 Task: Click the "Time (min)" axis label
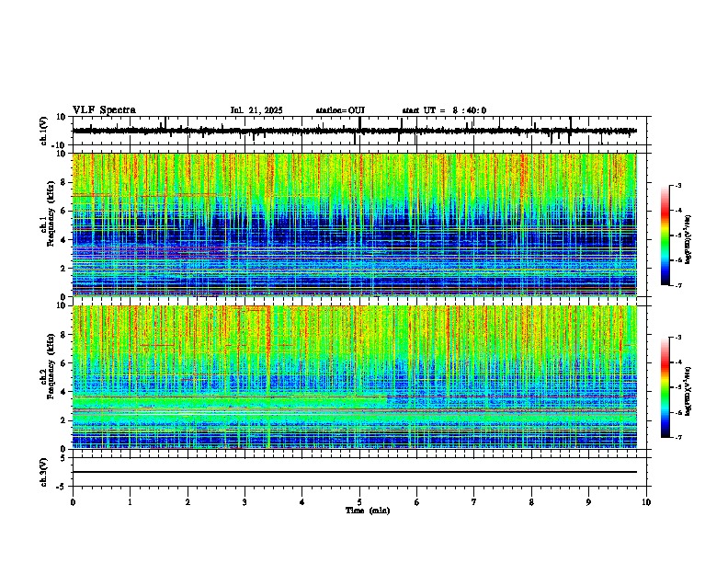[368, 511]
